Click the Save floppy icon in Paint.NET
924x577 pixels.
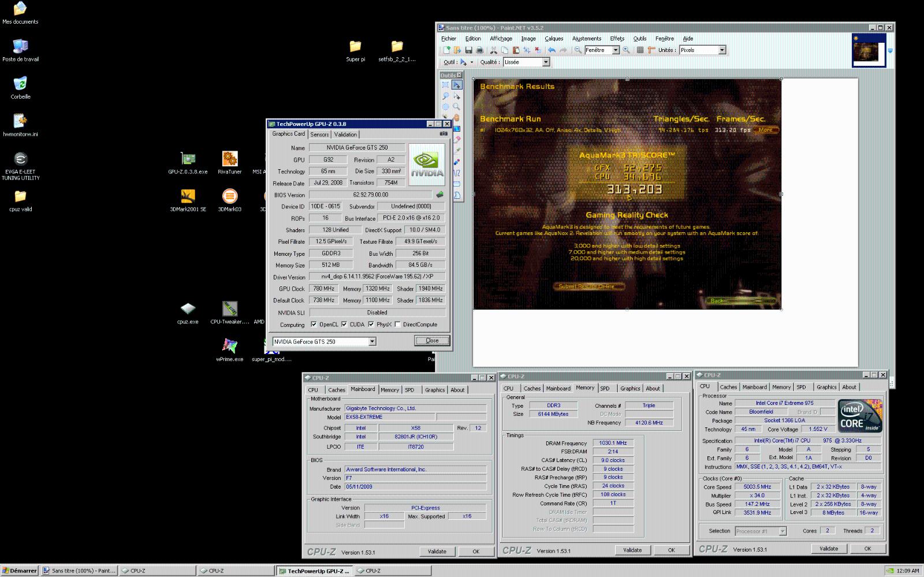pyautogui.click(x=468, y=50)
